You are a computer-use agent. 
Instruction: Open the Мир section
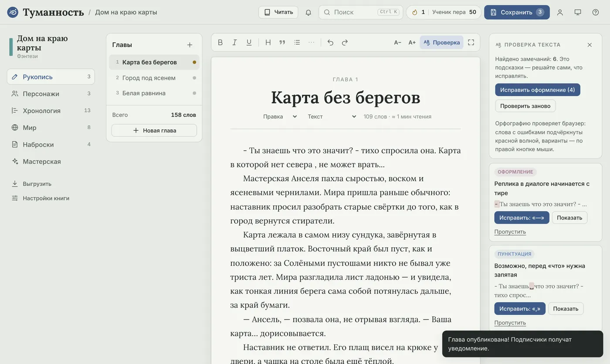[x=51, y=128]
